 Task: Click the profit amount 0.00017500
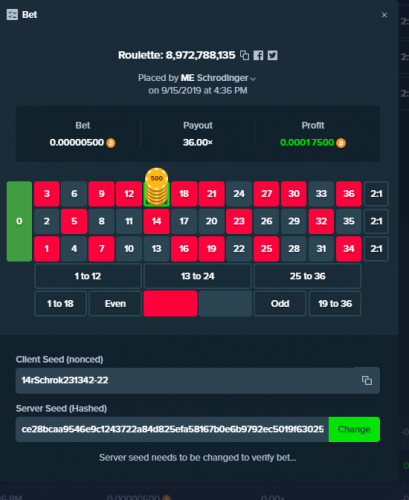307,143
